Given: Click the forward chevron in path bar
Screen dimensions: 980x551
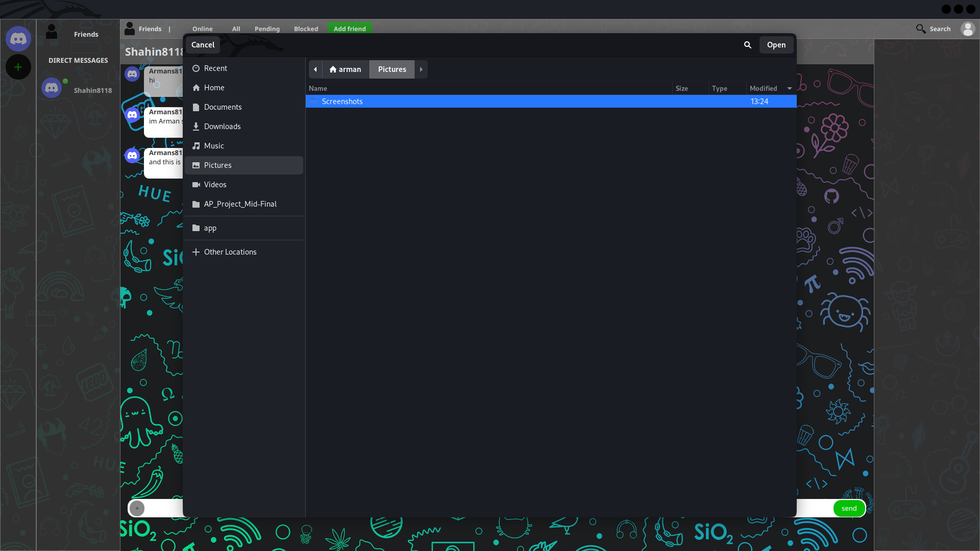Looking at the screenshot, I should tap(421, 69).
